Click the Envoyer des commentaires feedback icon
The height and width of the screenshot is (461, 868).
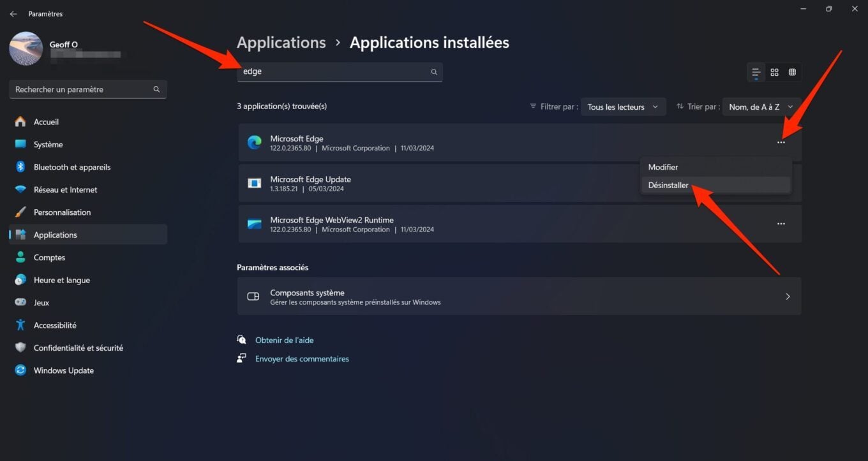click(x=241, y=358)
